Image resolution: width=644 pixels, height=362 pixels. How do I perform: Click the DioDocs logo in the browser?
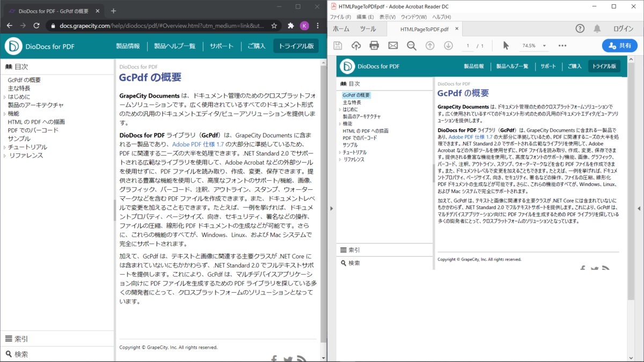(13, 46)
